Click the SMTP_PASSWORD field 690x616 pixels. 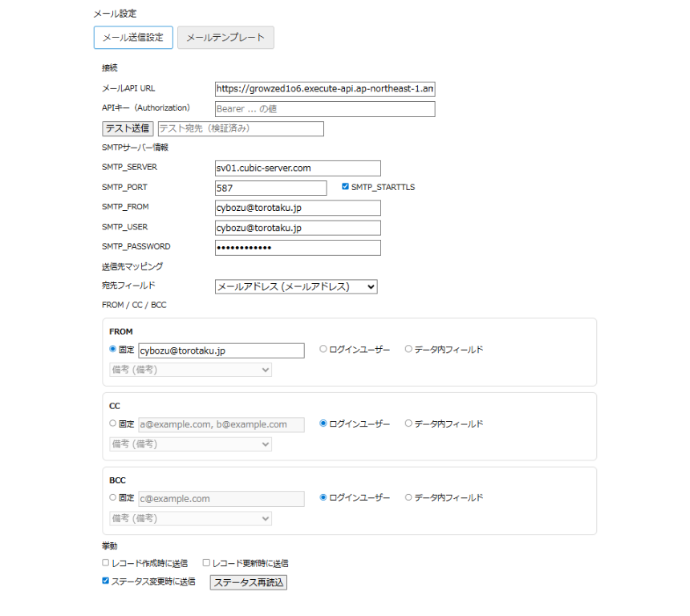pos(298,247)
